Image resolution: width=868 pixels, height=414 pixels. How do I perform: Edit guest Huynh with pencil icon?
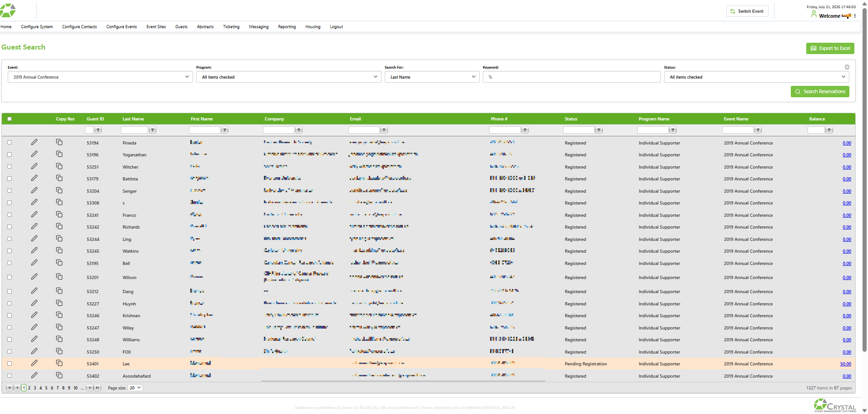click(34, 303)
